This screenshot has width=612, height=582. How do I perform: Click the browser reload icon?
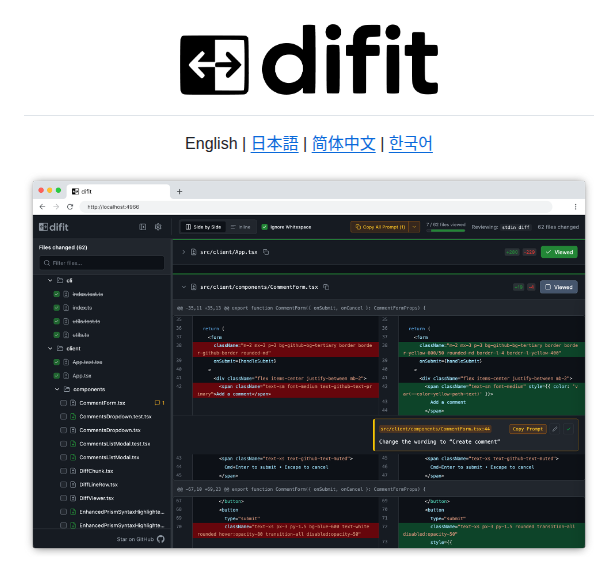(x=71, y=207)
